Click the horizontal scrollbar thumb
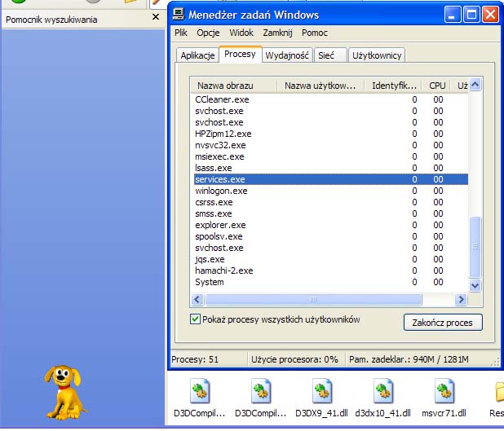 pyautogui.click(x=313, y=300)
